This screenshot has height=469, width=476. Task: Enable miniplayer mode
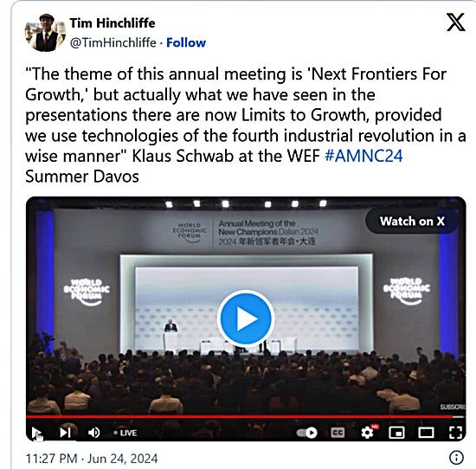click(396, 433)
